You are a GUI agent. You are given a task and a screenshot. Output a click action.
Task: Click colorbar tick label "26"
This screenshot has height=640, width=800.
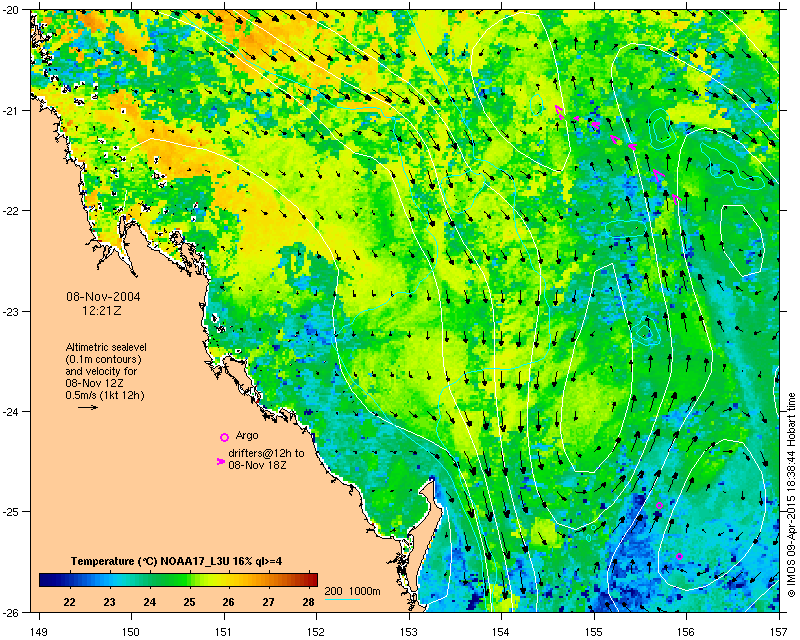(229, 602)
